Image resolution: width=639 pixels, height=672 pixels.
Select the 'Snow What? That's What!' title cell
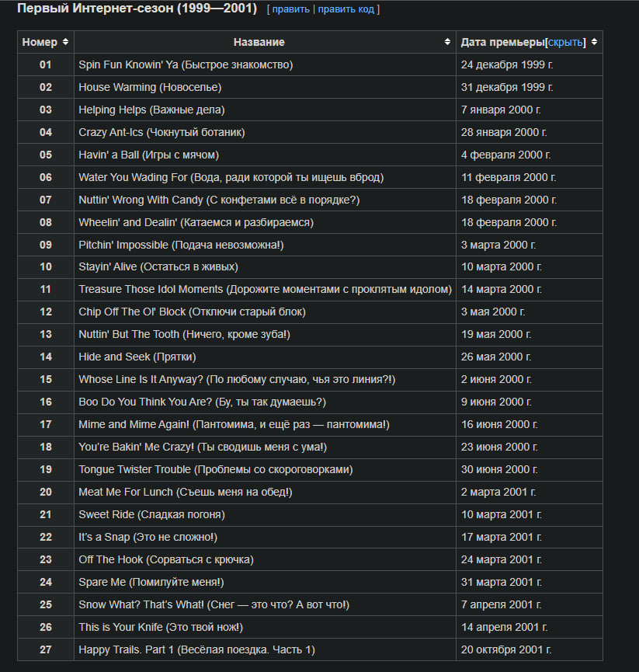coord(265,604)
